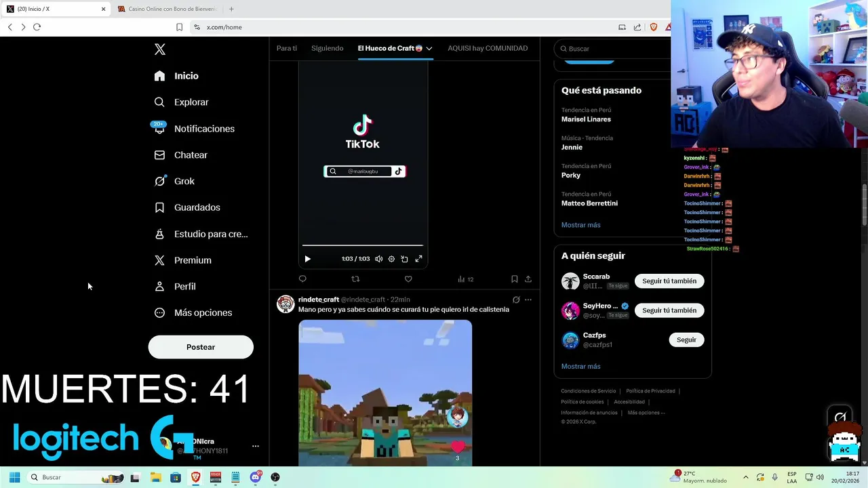Follow back Sccarab
Image resolution: width=868 pixels, height=488 pixels.
669,281
